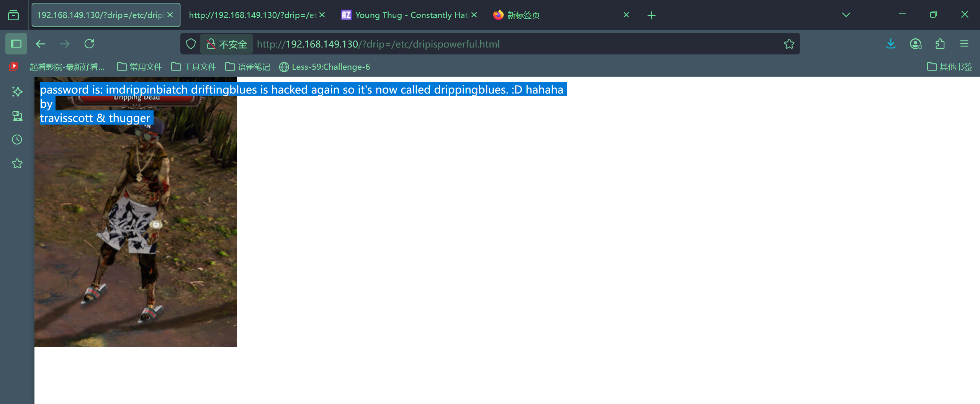Image resolution: width=980 pixels, height=404 pixels.
Task: Open the downloads panel
Action: click(891, 44)
